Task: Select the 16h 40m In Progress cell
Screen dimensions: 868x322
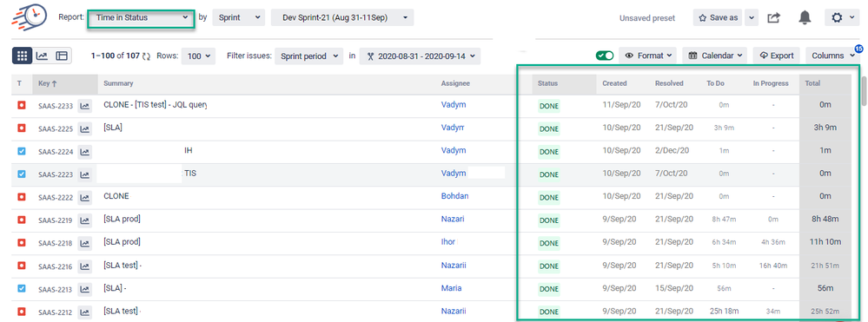Action: [x=773, y=266]
